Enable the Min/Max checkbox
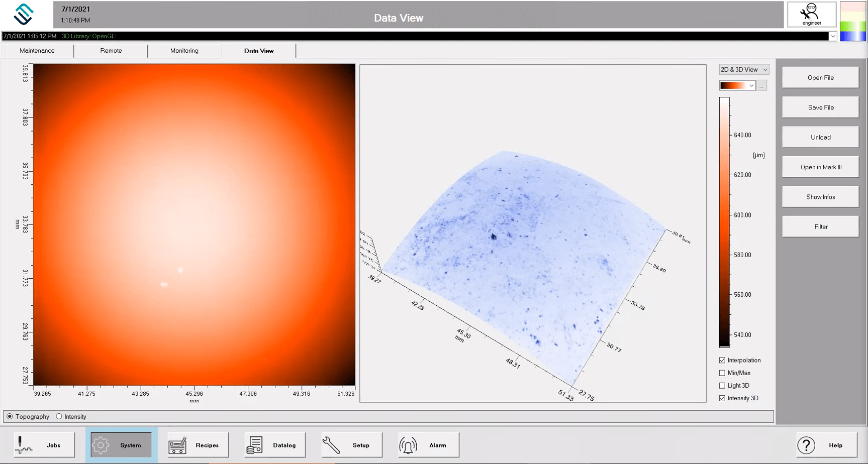Screen dimensions: 868x464 [722, 373]
